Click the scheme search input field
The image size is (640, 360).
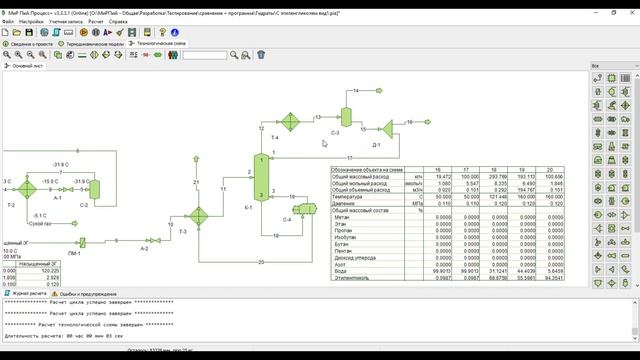205,55
